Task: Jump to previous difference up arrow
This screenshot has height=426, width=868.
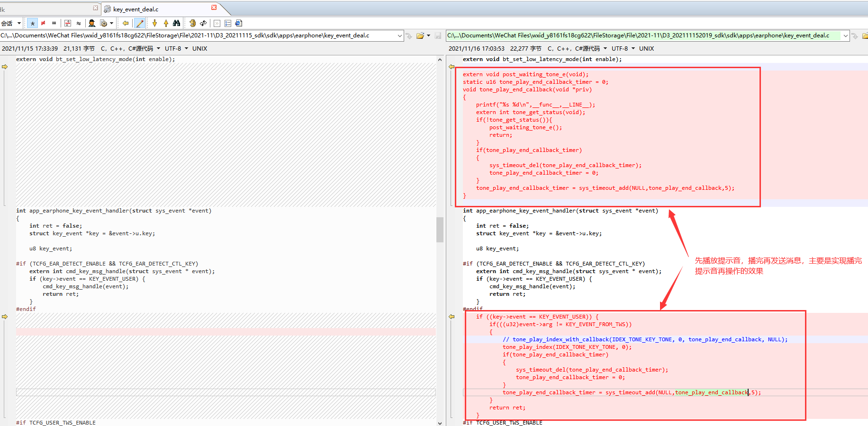Action: click(x=166, y=23)
